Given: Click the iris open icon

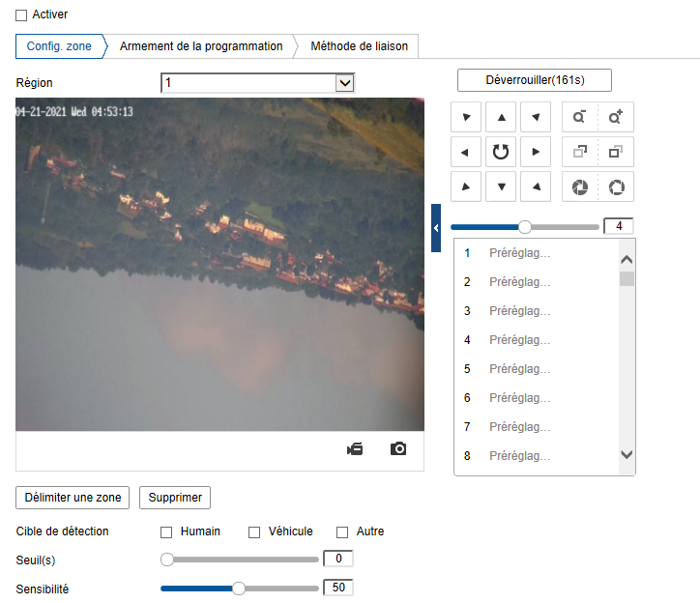Looking at the screenshot, I should click(615, 187).
